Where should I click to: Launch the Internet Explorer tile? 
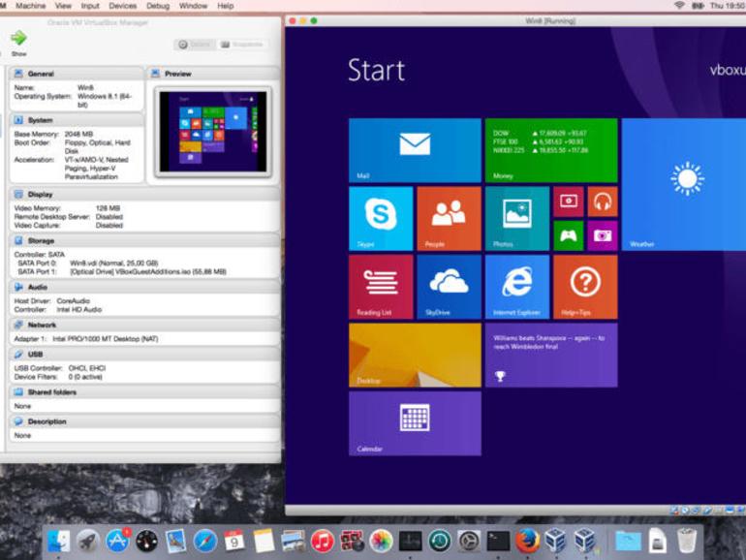(x=517, y=287)
